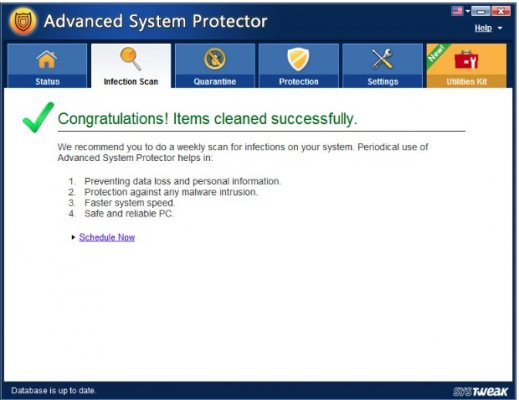519x400 pixels.
Task: Click 'Safe and reliable PC.' list item
Action: [x=129, y=214]
